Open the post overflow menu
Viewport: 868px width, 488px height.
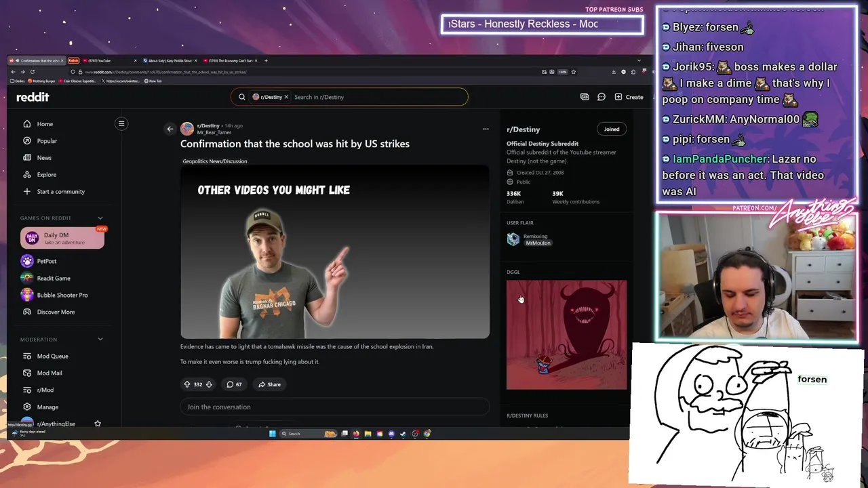pyautogui.click(x=486, y=129)
